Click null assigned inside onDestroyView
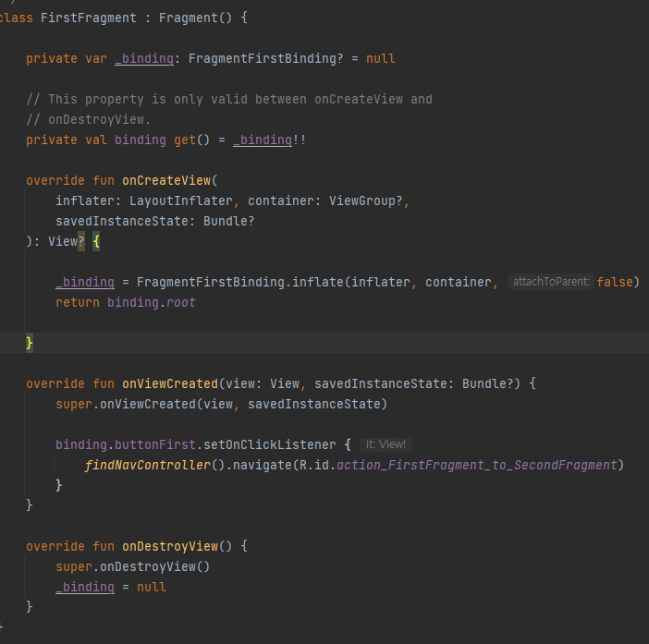649x644 pixels. click(x=151, y=587)
